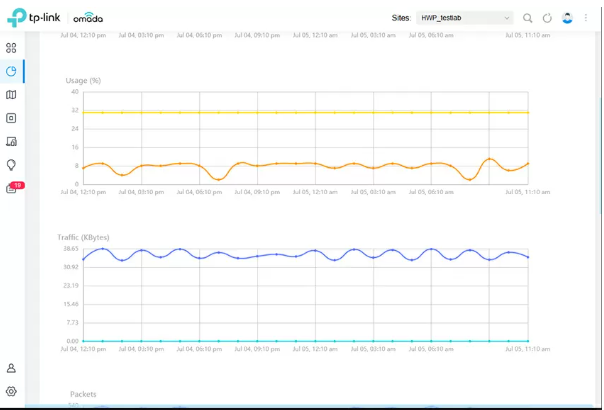Image resolution: width=604 pixels, height=410 pixels.
Task: Open the Map icon in sidebar
Action: coord(11,95)
